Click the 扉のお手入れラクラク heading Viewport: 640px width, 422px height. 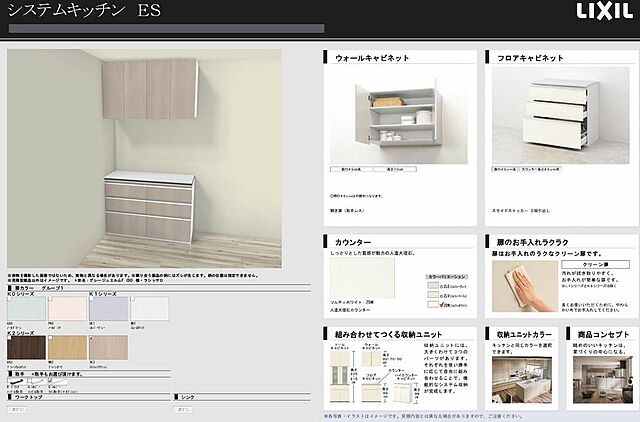533,242
